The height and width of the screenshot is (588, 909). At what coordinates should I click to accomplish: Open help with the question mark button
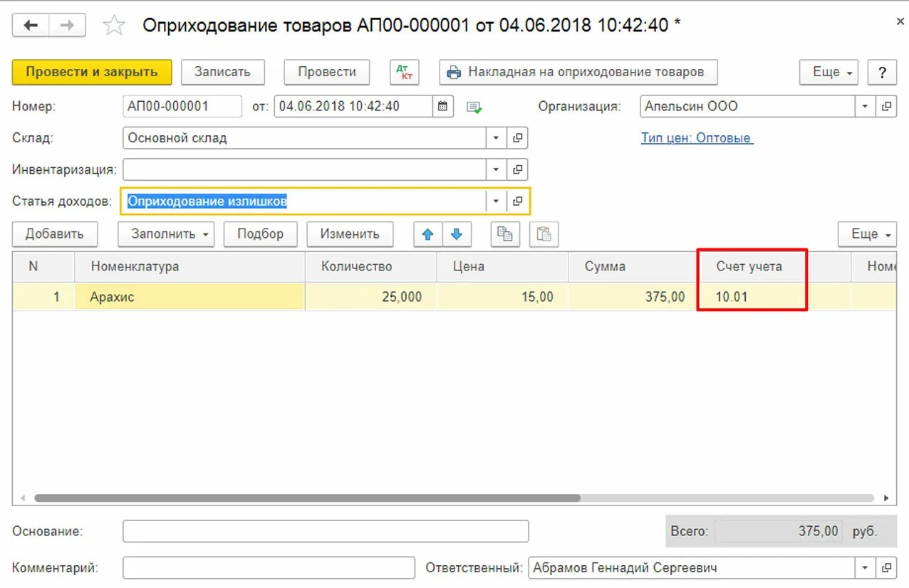pos(882,72)
